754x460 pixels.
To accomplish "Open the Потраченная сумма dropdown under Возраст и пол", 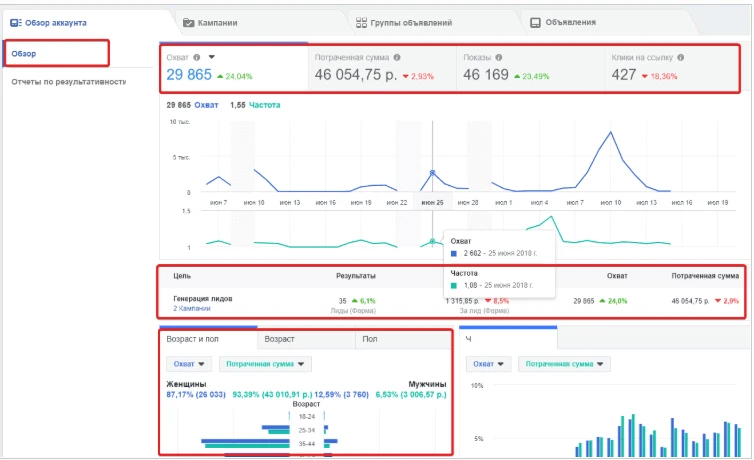I will [265, 364].
